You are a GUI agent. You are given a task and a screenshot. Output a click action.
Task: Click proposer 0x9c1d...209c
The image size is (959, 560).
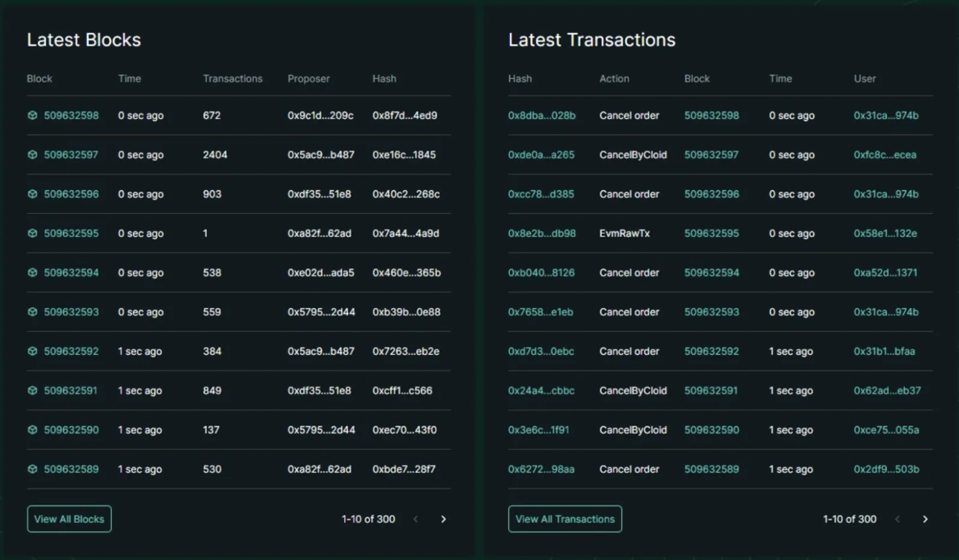(321, 116)
